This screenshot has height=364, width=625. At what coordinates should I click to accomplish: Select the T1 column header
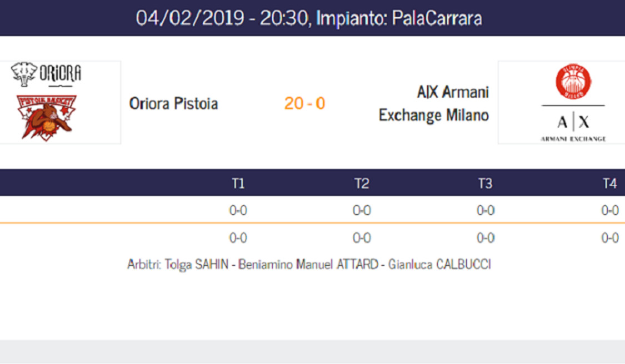238,184
